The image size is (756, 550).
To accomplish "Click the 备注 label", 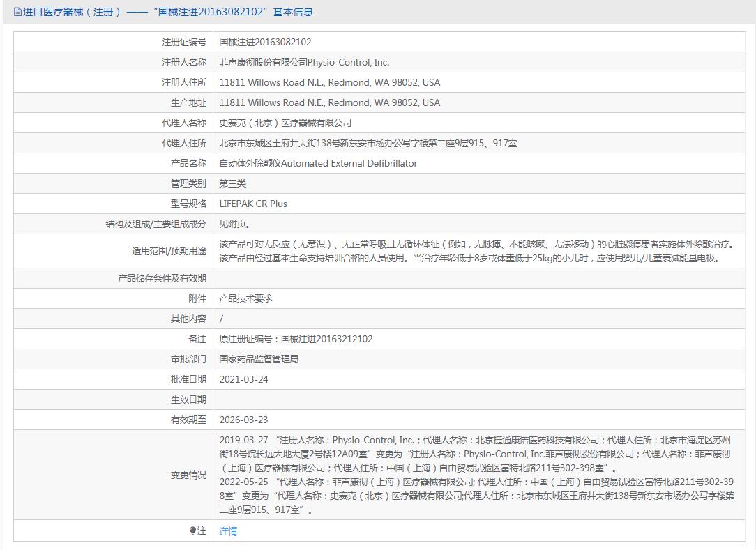I will tap(197, 339).
